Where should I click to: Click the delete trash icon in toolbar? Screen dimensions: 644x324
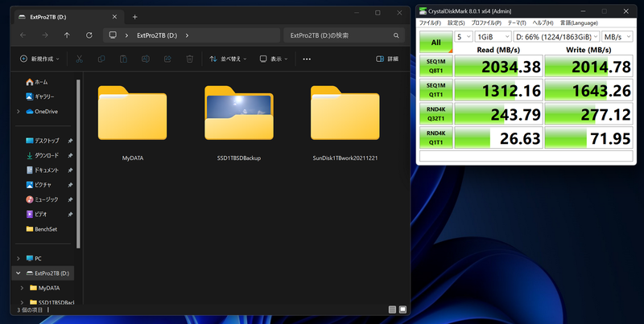(188, 59)
